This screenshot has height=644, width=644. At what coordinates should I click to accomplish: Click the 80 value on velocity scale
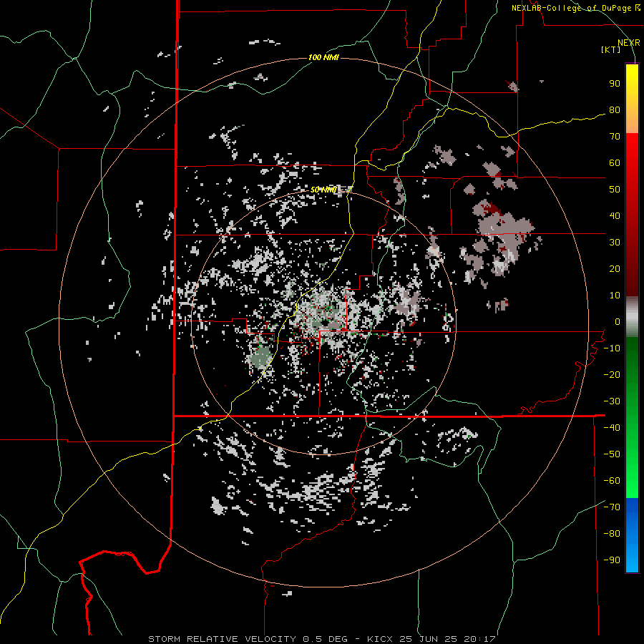[x=615, y=110]
